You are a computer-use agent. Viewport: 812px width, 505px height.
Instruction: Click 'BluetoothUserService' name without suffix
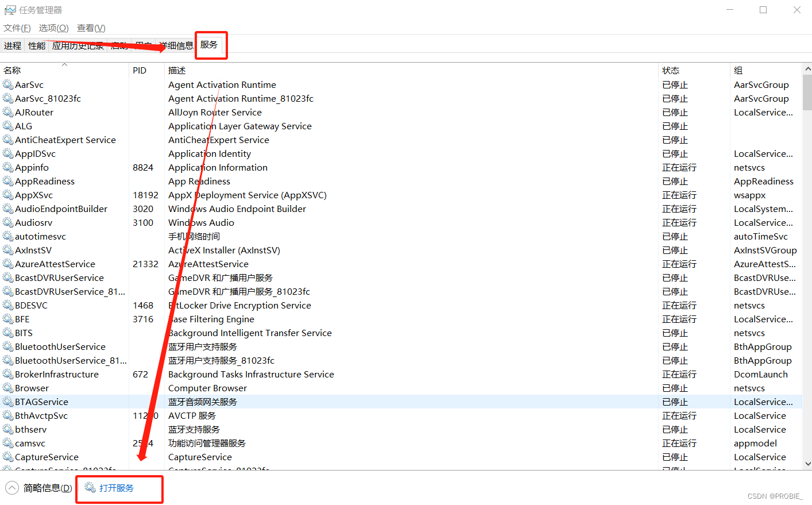point(60,346)
